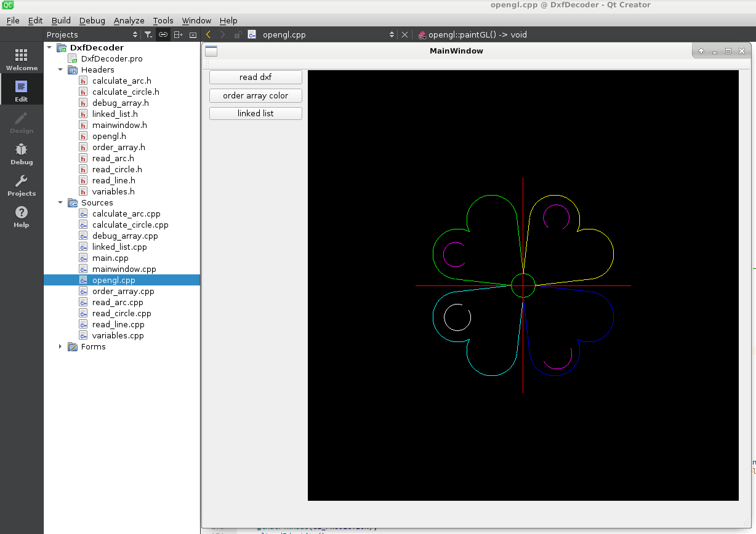
Task: Open the Edit menu
Action: 36,20
